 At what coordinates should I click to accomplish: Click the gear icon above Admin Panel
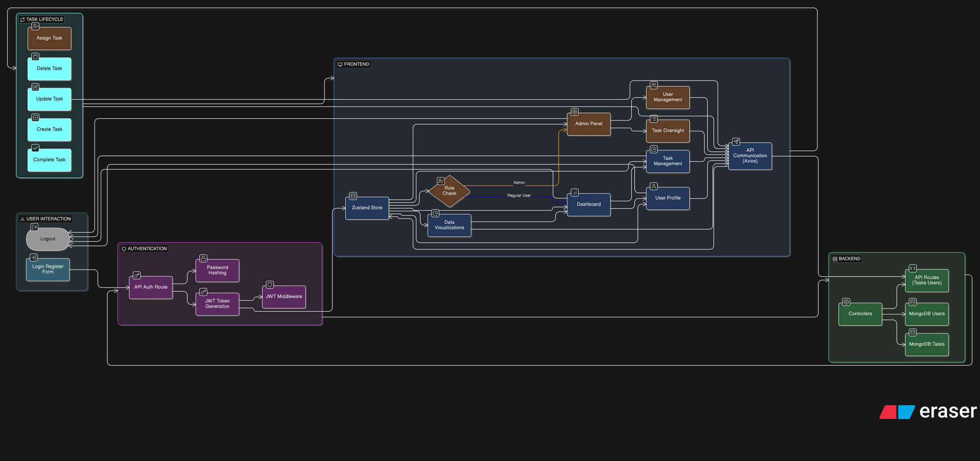(x=575, y=112)
